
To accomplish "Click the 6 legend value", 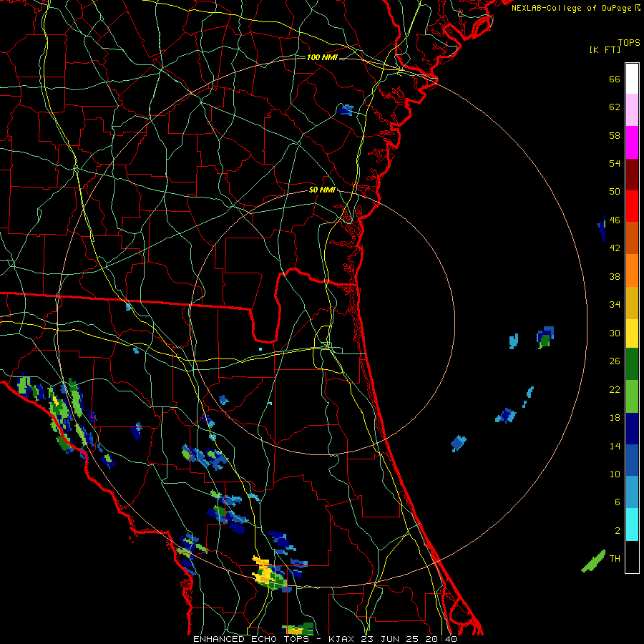I will click(618, 502).
